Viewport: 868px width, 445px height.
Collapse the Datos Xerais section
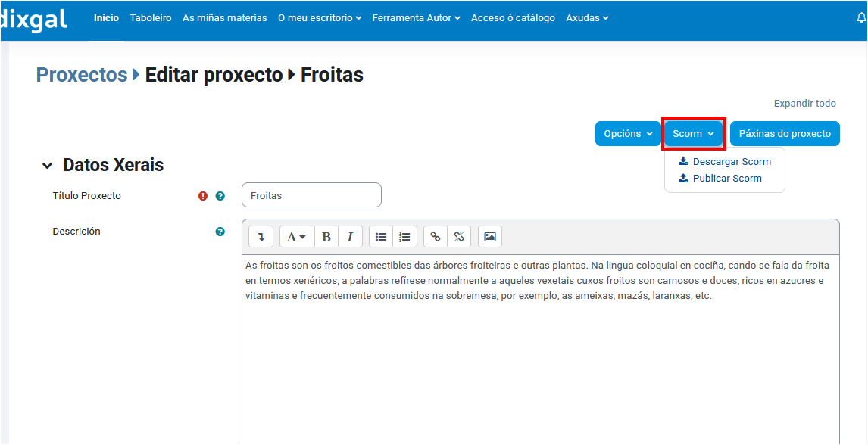coord(48,166)
